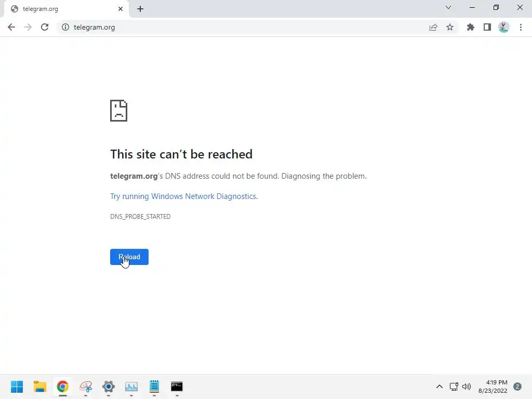The height and width of the screenshot is (399, 532).
Task: Select the telegram.org tab
Action: [x=66, y=9]
